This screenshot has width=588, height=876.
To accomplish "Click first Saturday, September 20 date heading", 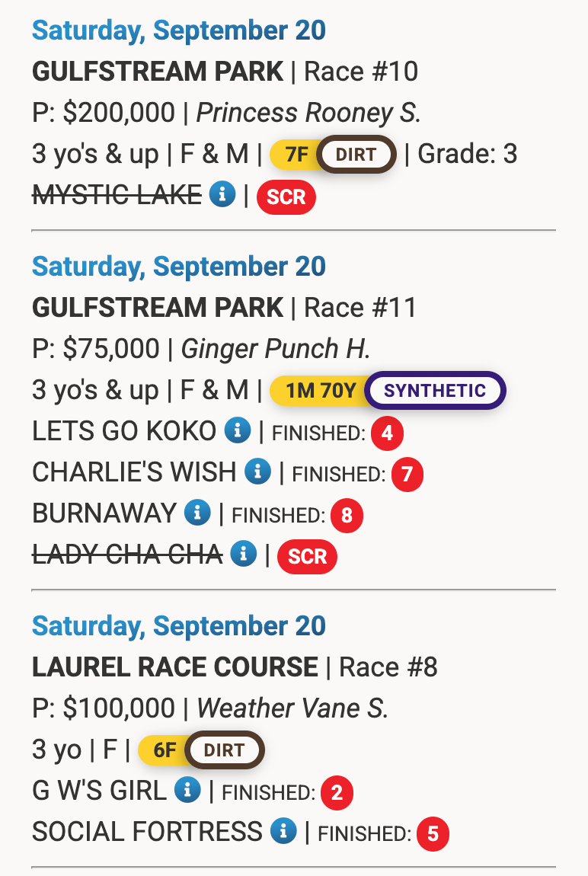I will (179, 30).
